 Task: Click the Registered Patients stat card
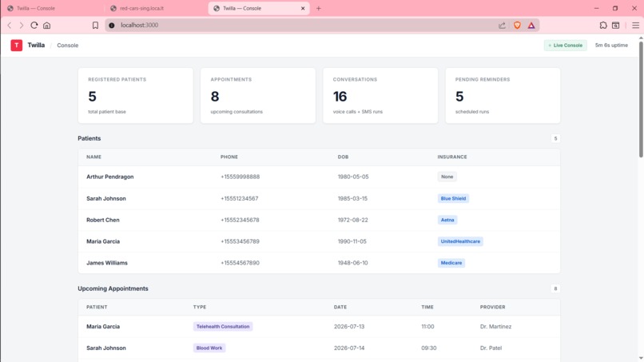(136, 95)
